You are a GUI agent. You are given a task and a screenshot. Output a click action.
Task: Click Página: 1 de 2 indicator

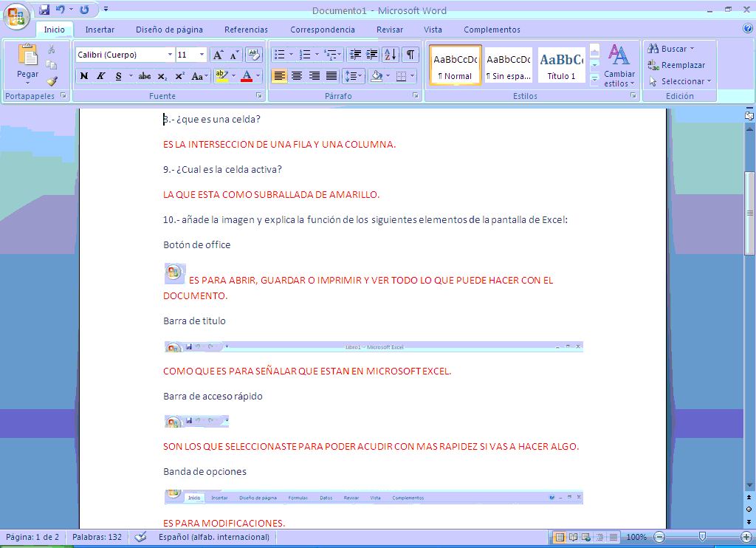click(32, 537)
